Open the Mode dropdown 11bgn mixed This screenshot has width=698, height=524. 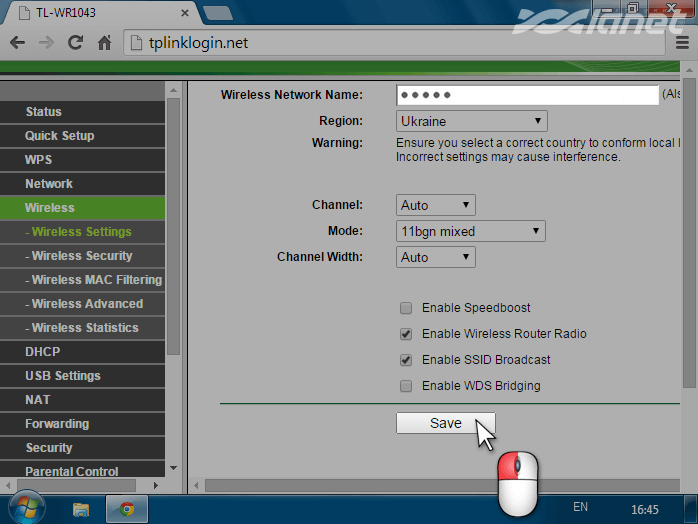coord(470,231)
